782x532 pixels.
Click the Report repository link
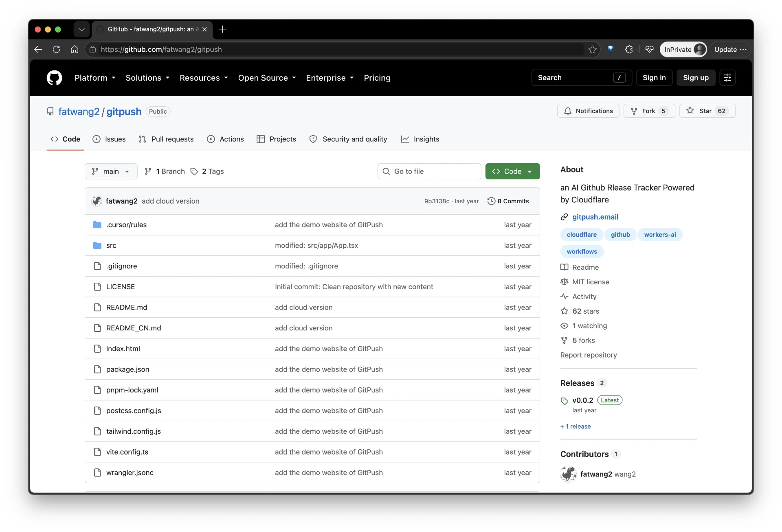click(x=589, y=355)
